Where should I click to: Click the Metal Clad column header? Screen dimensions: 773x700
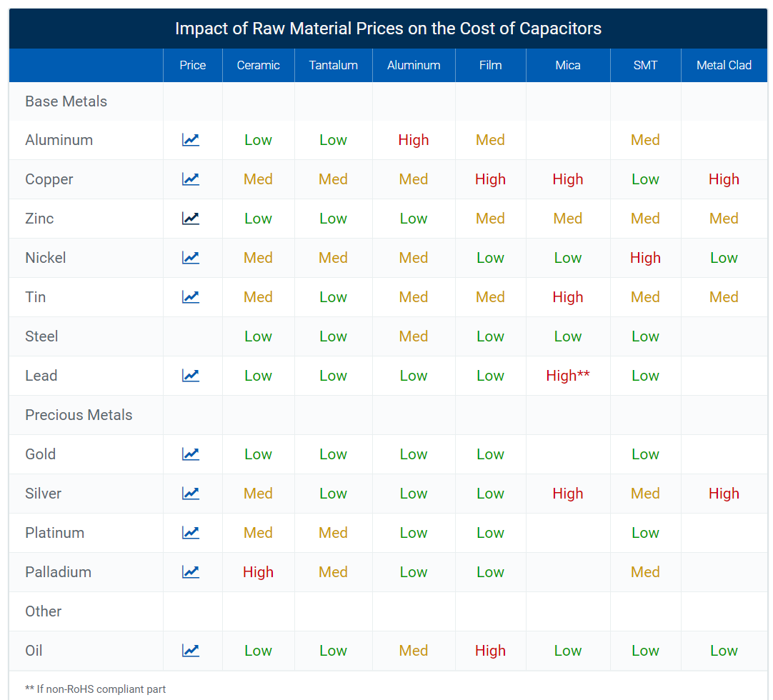pos(724,65)
